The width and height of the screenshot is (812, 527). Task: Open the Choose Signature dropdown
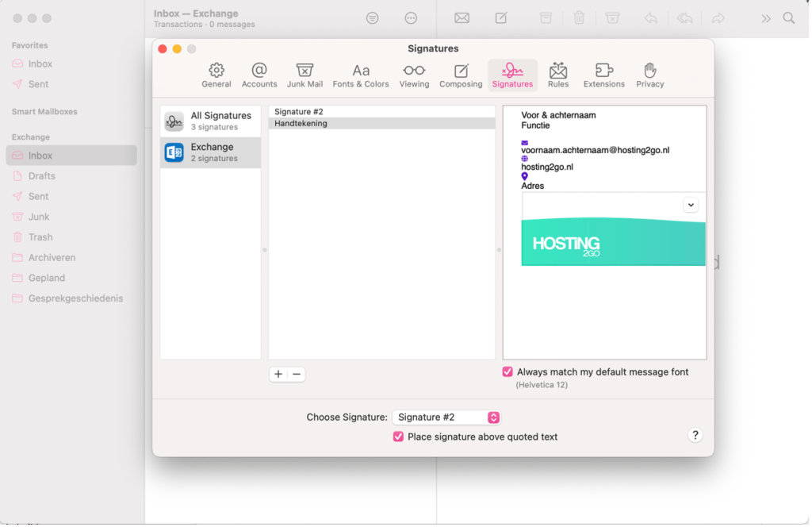tap(446, 417)
